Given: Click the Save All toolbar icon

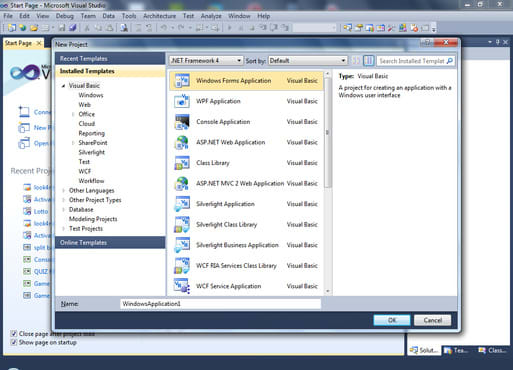Looking at the screenshot, I should pos(73,28).
